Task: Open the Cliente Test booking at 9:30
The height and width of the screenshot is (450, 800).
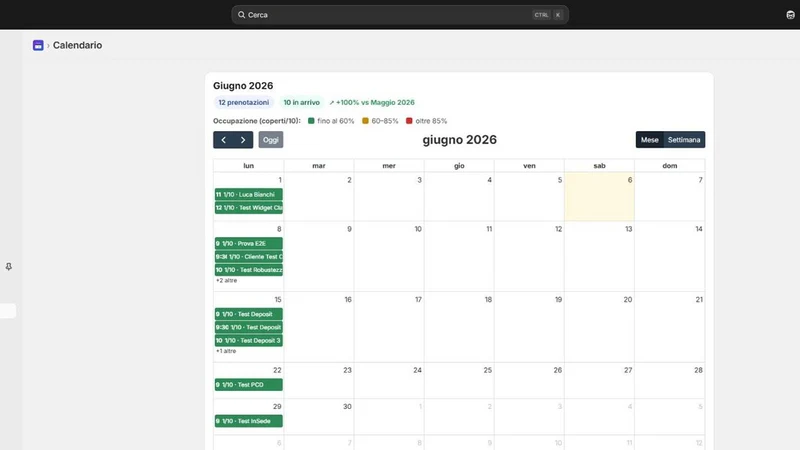Action: coord(248,257)
